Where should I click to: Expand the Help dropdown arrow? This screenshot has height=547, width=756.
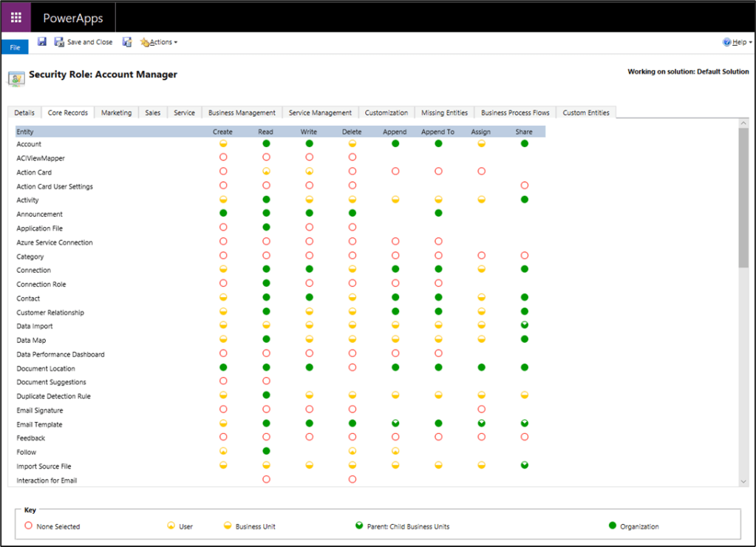click(749, 42)
